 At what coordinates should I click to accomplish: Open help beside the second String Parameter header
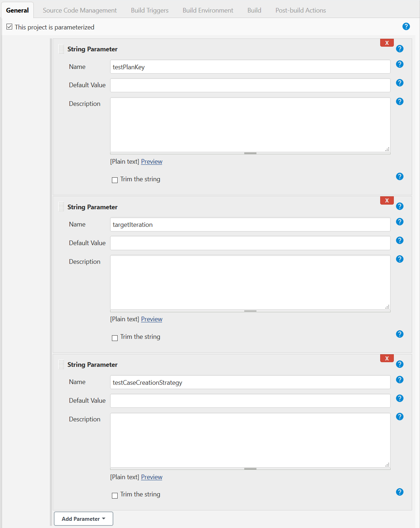tap(400, 206)
